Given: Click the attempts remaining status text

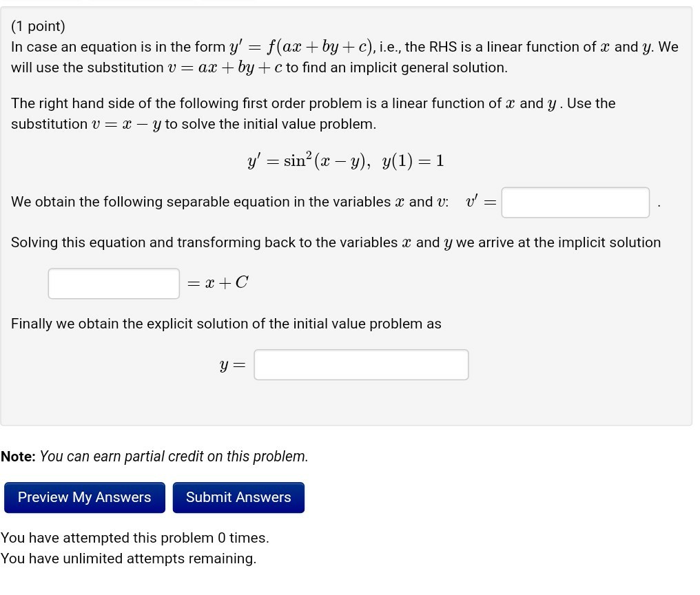Looking at the screenshot, I should tap(127, 558).
